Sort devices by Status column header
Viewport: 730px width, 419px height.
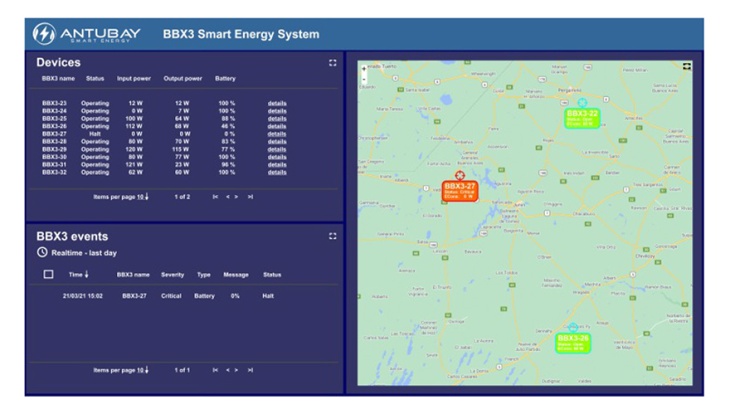(95, 78)
